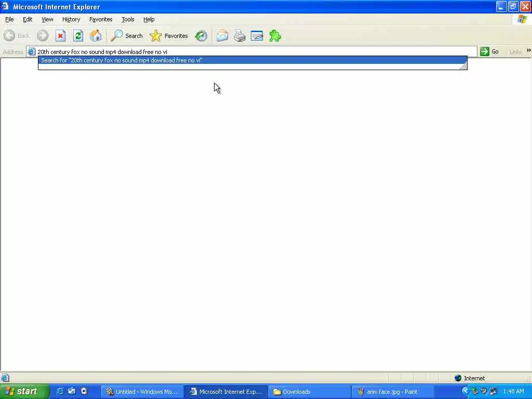Viewport: 532px width, 399px height.
Task: Click the Mail envelope icon
Action: 222,36
